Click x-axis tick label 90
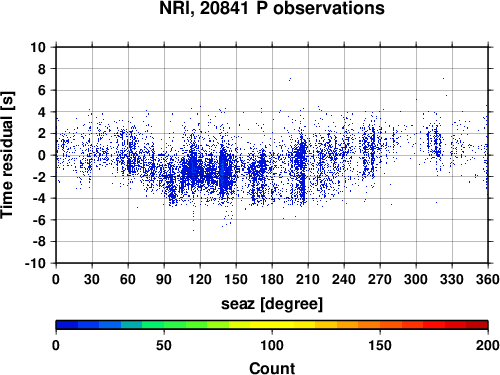 point(164,279)
